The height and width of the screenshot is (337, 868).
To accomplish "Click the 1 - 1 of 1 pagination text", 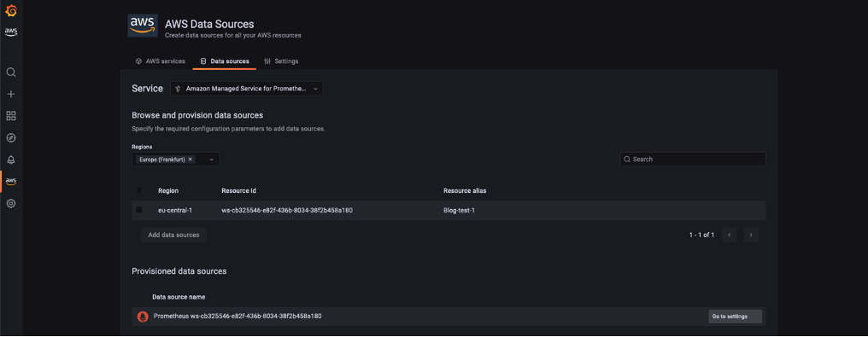I will point(701,235).
